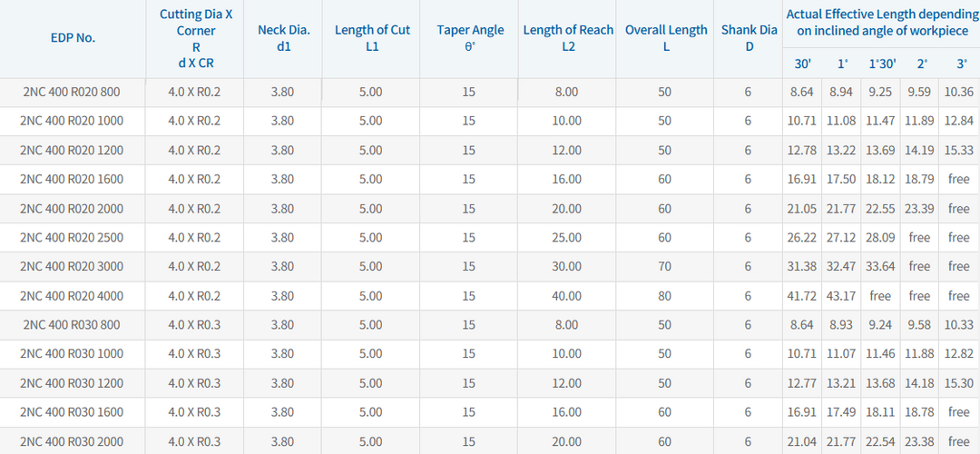Click the 30.00 Length of Reach cell

567,266
